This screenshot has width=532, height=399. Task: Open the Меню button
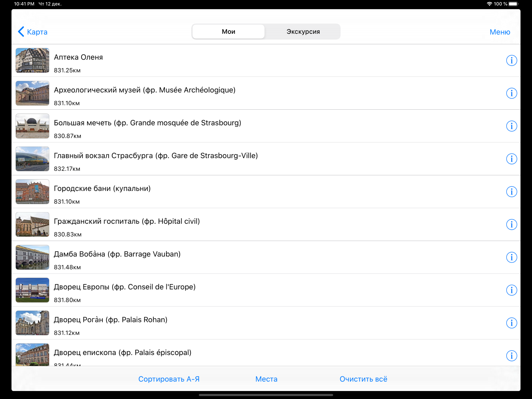point(500,32)
